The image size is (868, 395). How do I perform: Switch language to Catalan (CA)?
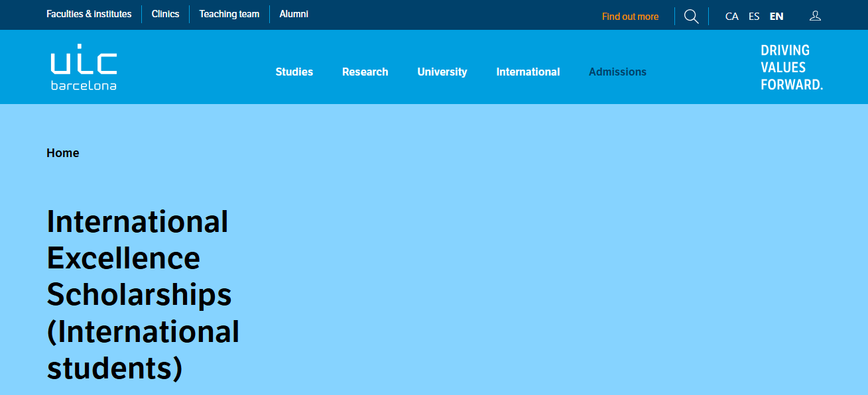[731, 17]
